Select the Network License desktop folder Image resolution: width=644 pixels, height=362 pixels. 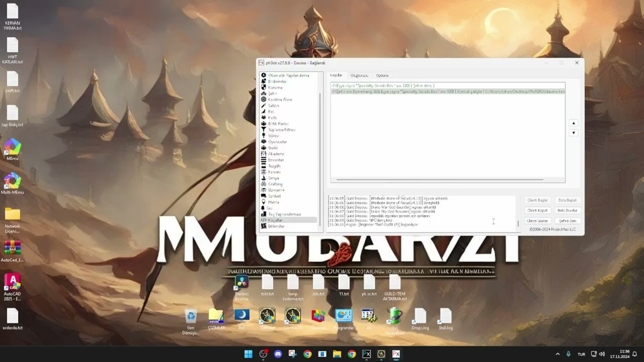13,220
